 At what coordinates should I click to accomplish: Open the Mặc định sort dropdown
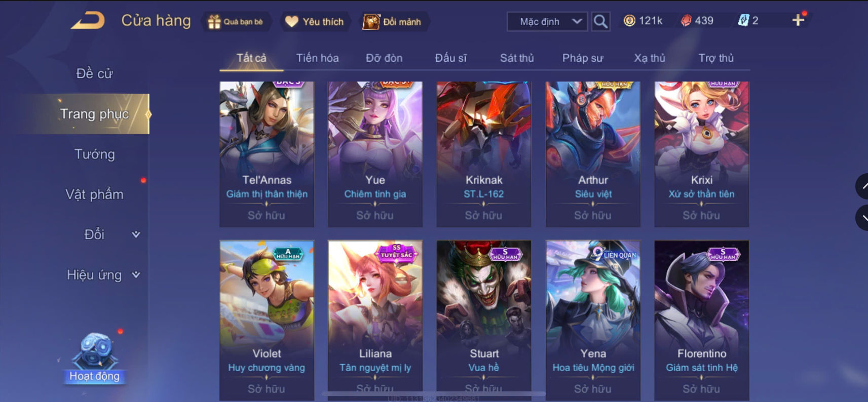click(x=547, y=22)
